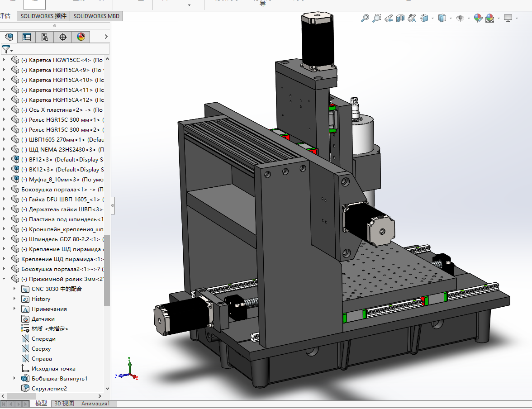Viewport: 532px width, 409px height.
Task: Open the Анимация1 bottom tab
Action: (x=95, y=403)
